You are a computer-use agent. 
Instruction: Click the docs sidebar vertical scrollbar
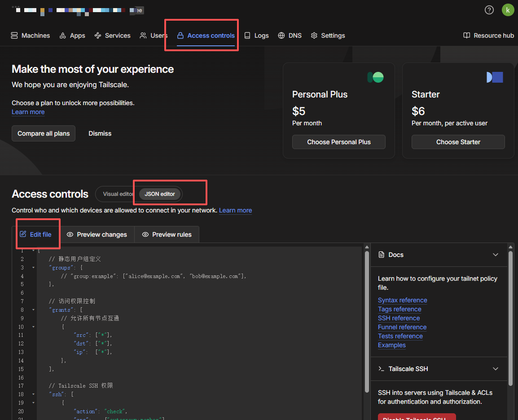click(x=510, y=318)
